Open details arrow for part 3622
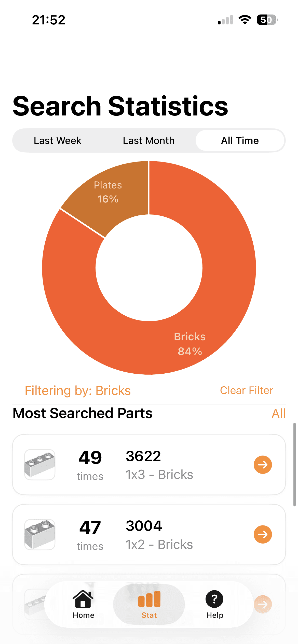 (x=262, y=464)
